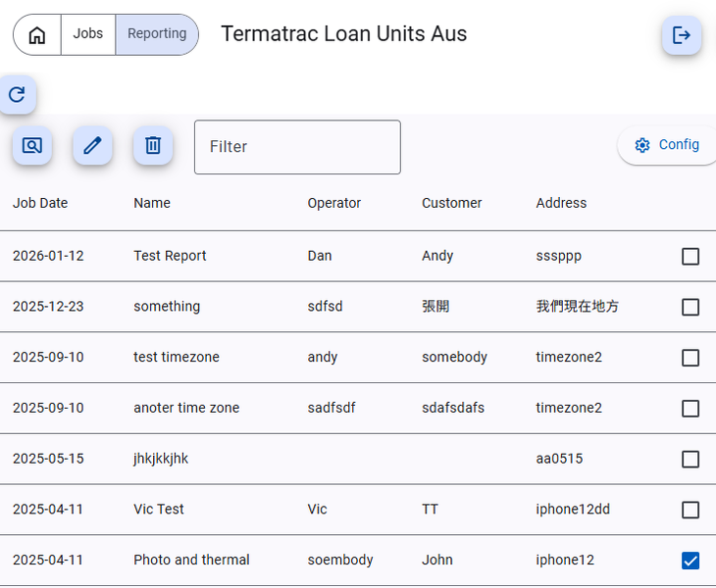
Task: Click the customer sdafsdafs cell
Action: [453, 408]
